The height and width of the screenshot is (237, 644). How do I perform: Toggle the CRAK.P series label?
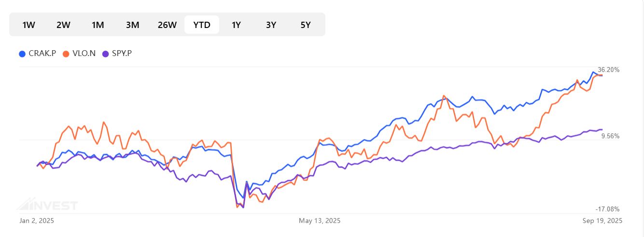(x=42, y=54)
